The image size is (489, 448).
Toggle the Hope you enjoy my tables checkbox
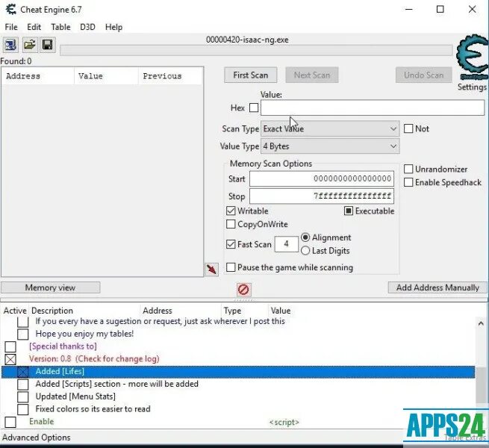click(22, 334)
